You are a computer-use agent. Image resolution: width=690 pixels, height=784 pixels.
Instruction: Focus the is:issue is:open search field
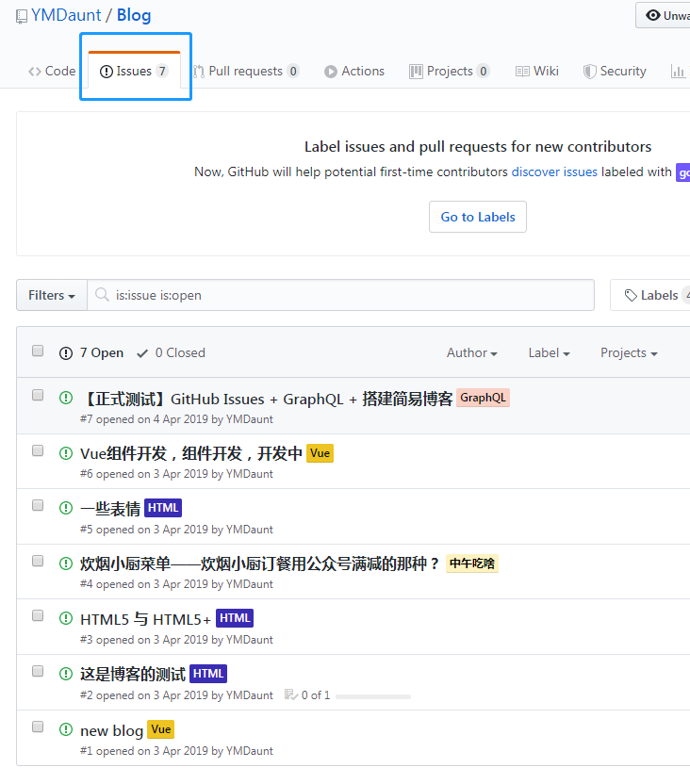[x=341, y=295]
